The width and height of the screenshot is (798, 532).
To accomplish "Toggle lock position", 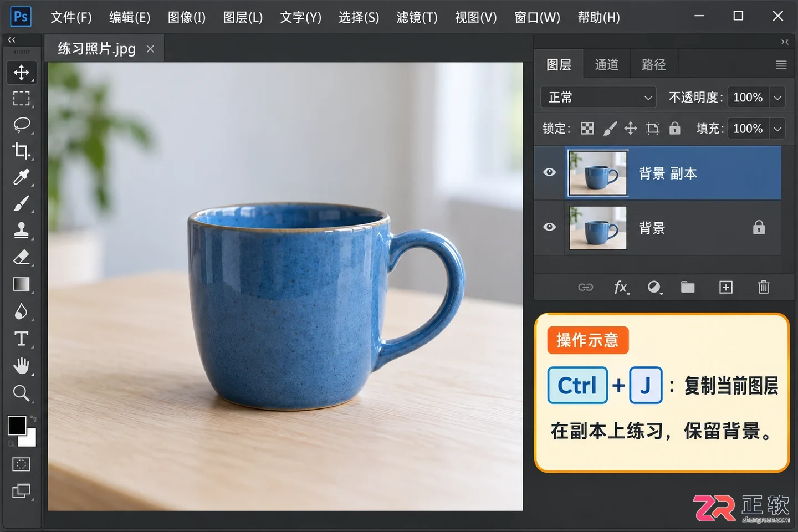I will point(631,129).
